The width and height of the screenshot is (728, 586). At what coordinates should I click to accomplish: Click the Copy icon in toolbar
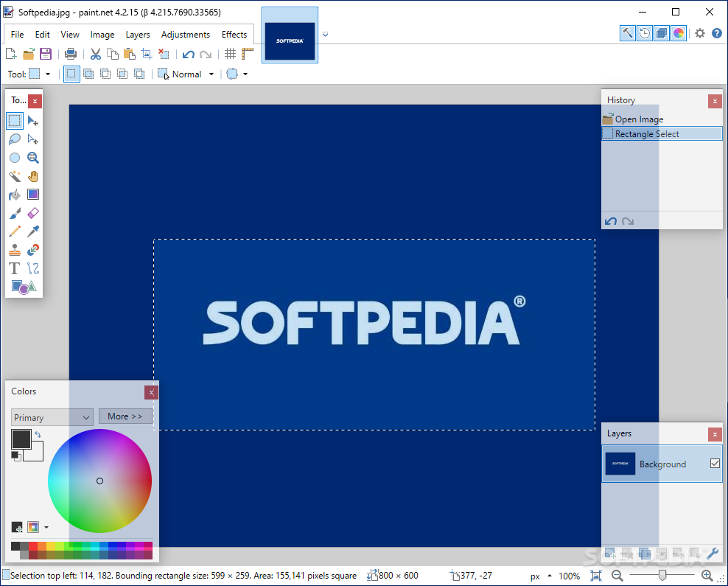pyautogui.click(x=112, y=54)
